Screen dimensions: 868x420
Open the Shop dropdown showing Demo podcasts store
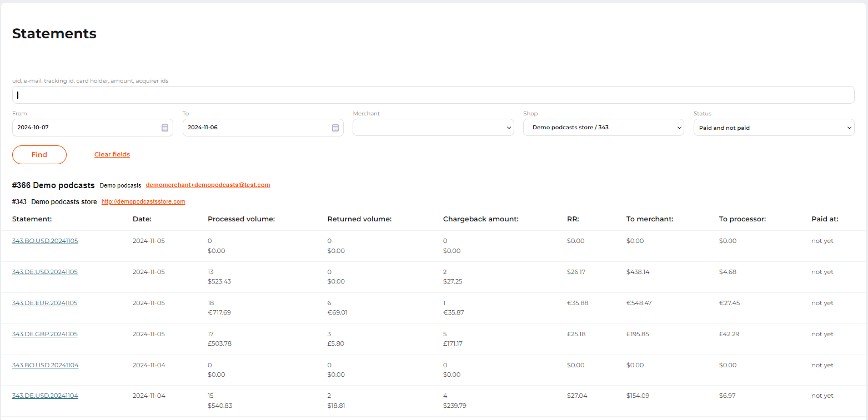[x=603, y=128]
